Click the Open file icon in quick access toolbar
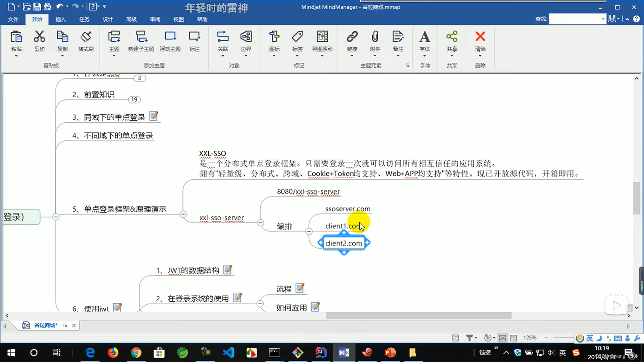The image size is (644, 362). 27,6
